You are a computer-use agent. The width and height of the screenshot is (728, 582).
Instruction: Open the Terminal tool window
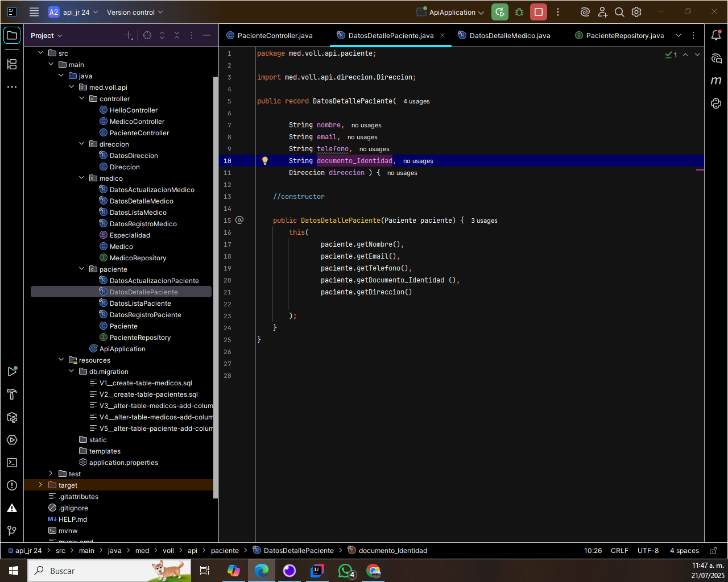[12, 463]
